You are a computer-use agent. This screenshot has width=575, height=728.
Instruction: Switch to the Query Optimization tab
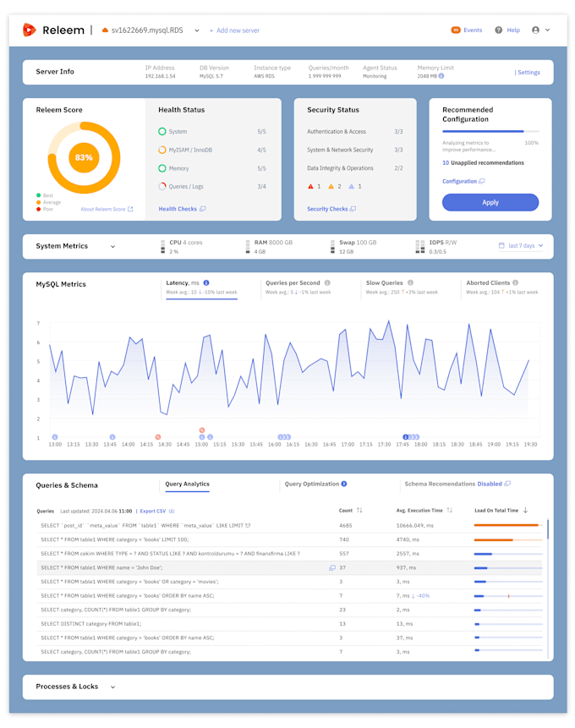[315, 484]
